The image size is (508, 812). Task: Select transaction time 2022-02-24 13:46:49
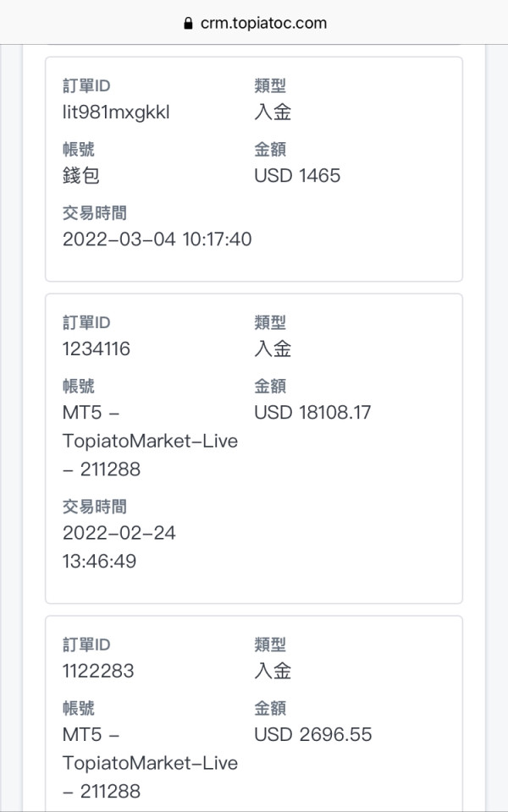119,546
